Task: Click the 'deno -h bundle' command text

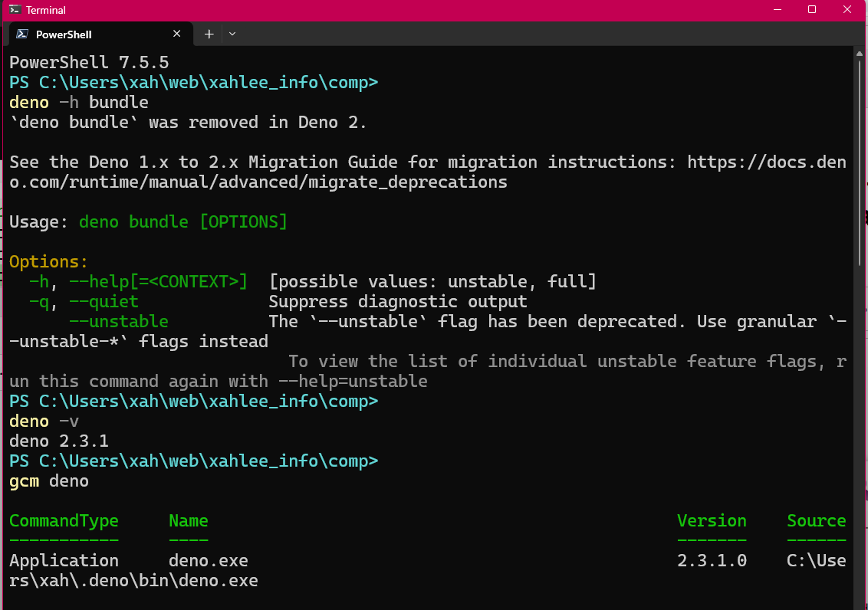Action: (79, 103)
